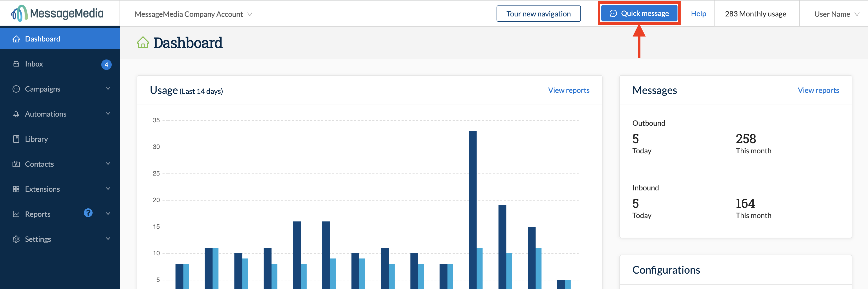Screen dimensions: 868x289
Task: Click the 35 label on the chart axis
Action: tap(156, 120)
